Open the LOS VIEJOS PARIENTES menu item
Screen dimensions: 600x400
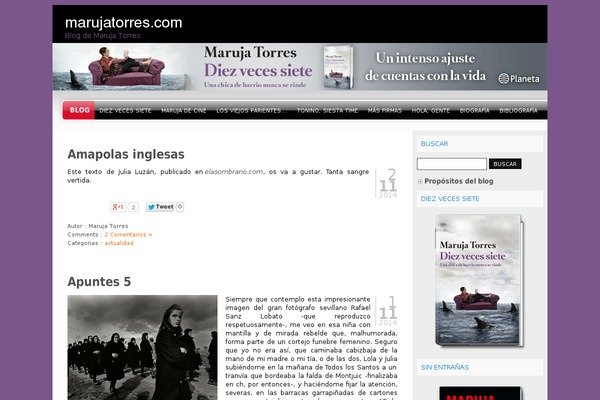[x=251, y=111]
